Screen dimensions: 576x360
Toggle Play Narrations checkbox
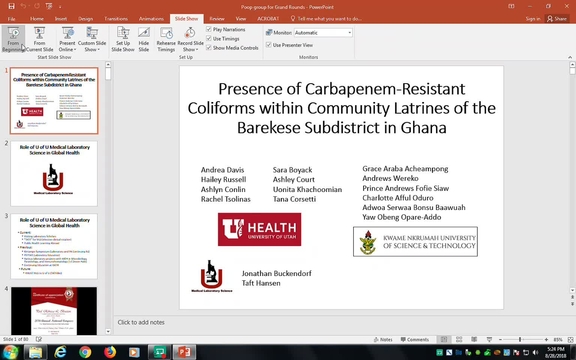coord(209,29)
